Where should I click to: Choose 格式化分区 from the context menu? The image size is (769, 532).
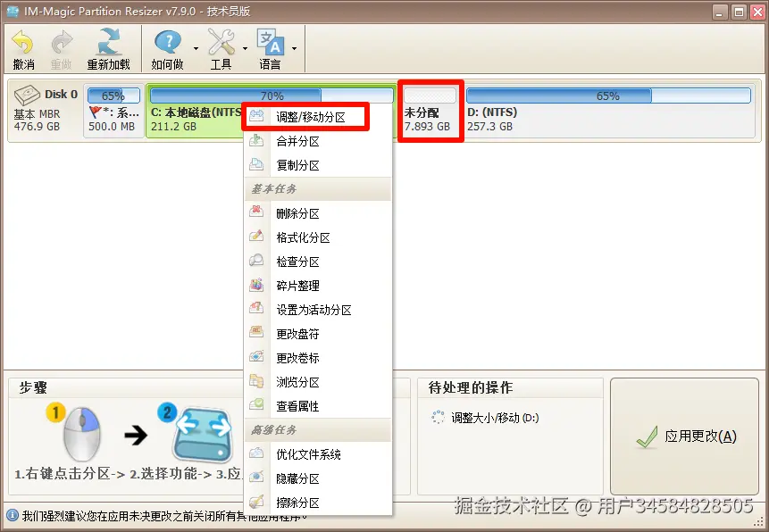[x=318, y=237]
